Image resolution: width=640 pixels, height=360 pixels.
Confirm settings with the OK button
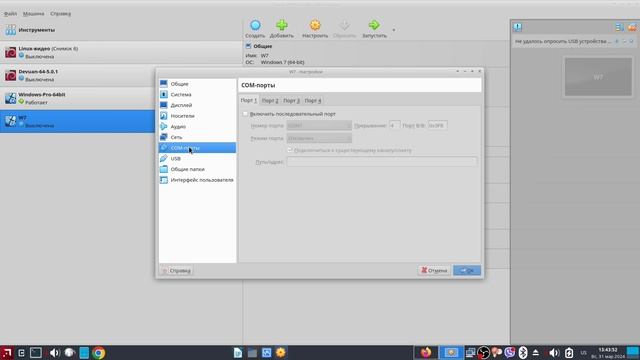coord(467,270)
